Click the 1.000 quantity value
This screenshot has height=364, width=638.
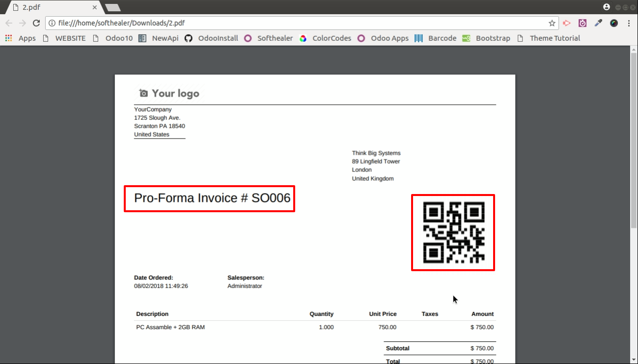326,327
